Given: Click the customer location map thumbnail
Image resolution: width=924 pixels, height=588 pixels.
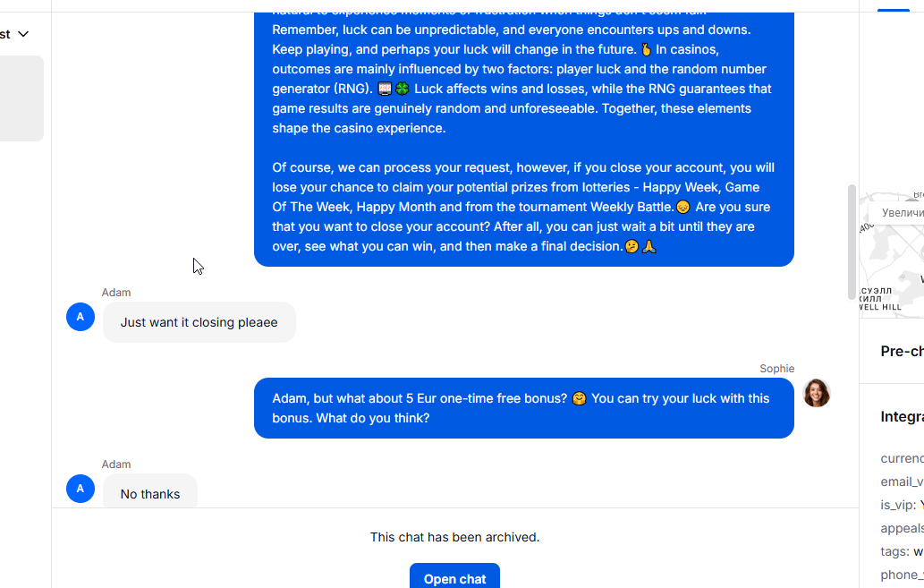Looking at the screenshot, I should coord(891,255).
